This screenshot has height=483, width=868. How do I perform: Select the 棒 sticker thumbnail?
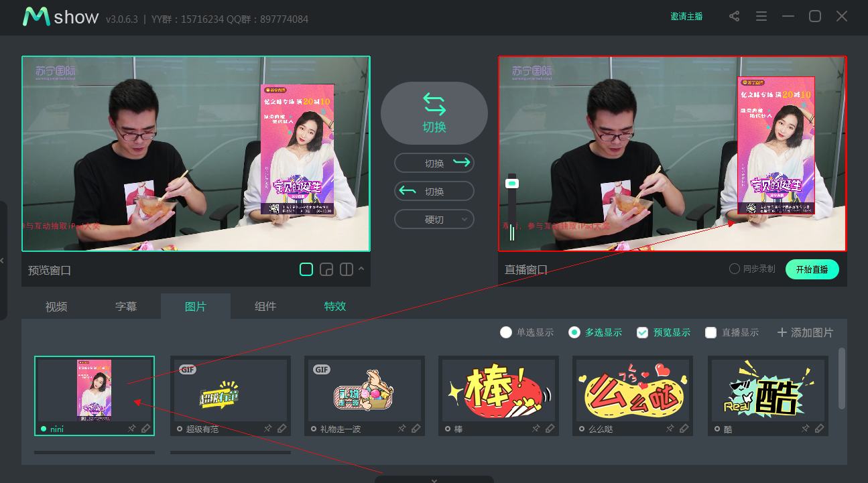499,390
